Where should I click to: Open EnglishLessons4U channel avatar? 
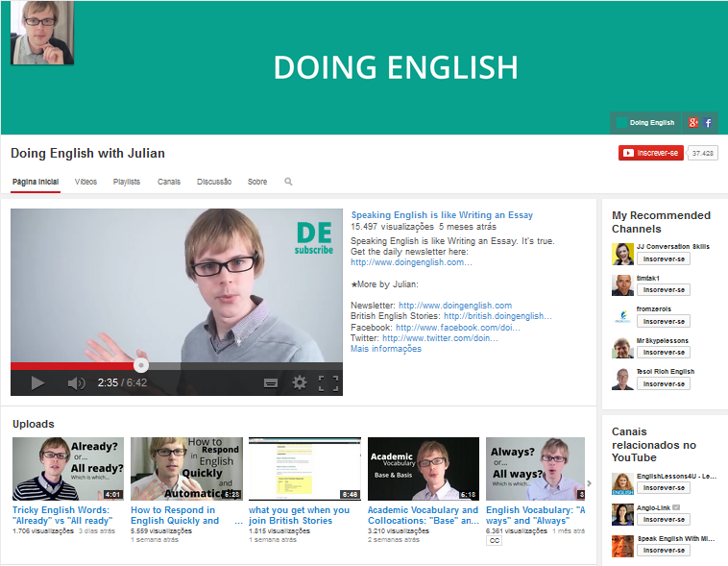pyautogui.click(x=622, y=483)
